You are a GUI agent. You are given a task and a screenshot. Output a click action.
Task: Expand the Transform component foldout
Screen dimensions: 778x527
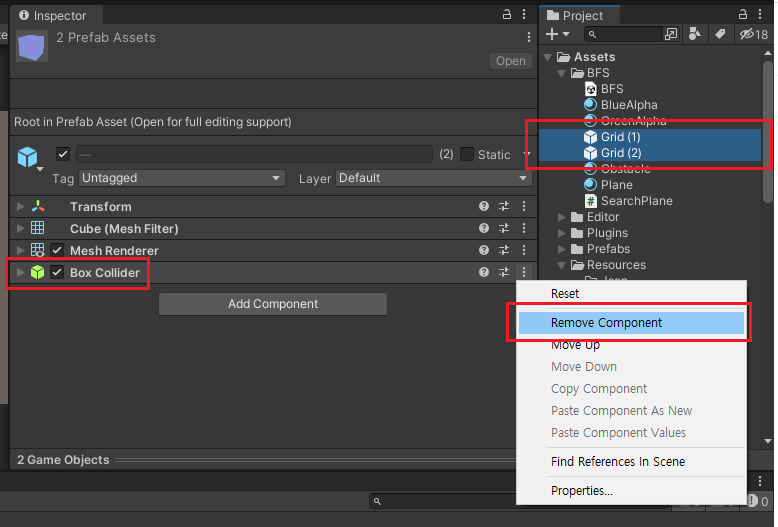[x=20, y=206]
